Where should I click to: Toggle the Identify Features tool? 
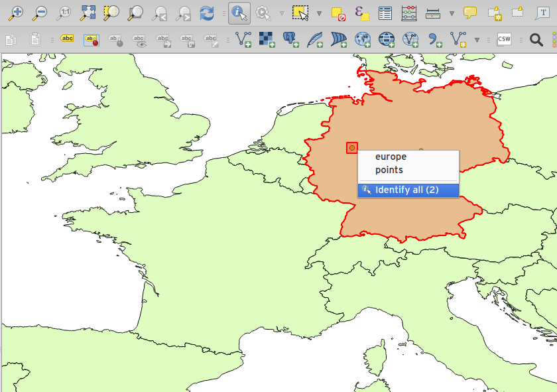click(x=239, y=13)
